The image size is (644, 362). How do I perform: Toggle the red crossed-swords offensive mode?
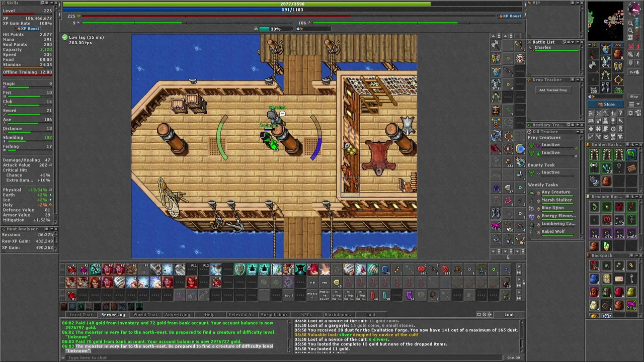click(x=631, y=46)
